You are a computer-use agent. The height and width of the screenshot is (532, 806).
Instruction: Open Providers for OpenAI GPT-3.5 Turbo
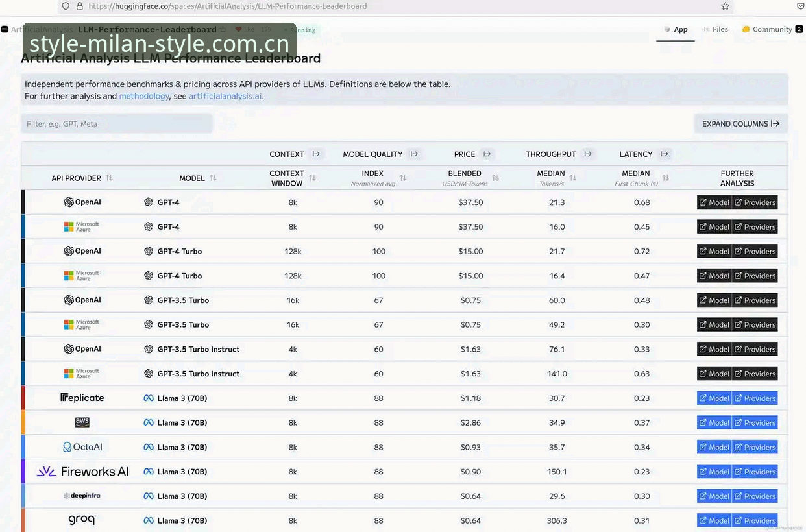click(x=755, y=300)
